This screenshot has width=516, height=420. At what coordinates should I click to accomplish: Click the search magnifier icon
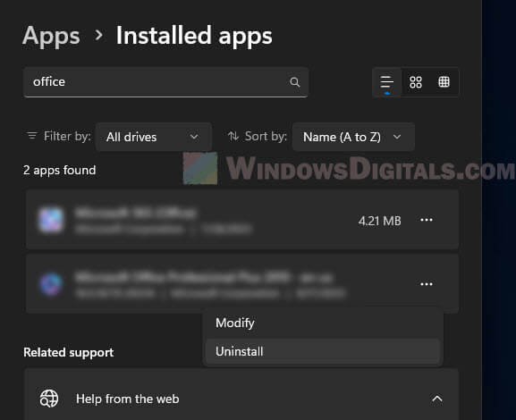(294, 82)
